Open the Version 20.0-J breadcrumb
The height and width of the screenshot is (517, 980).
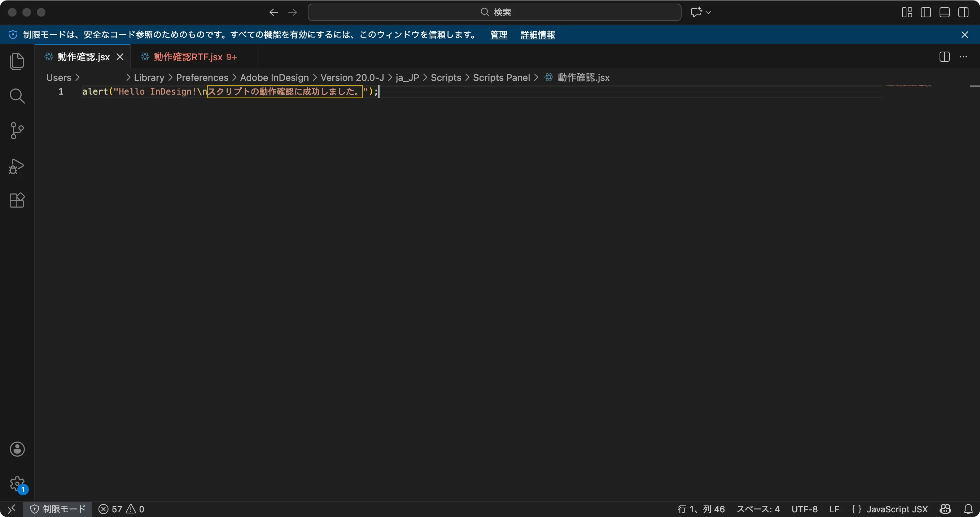(352, 78)
